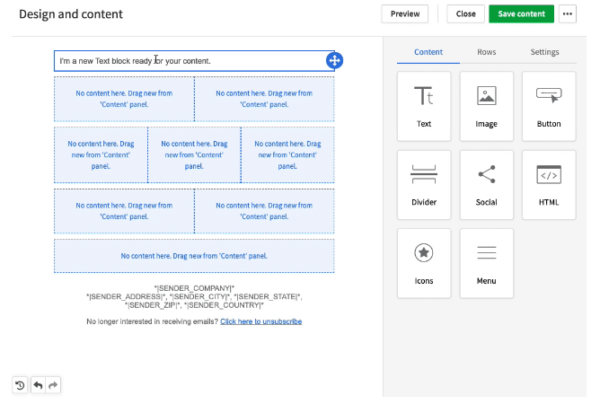This screenshot has height=413, width=600.
Task: Switch to the Settings tab
Action: (x=545, y=52)
